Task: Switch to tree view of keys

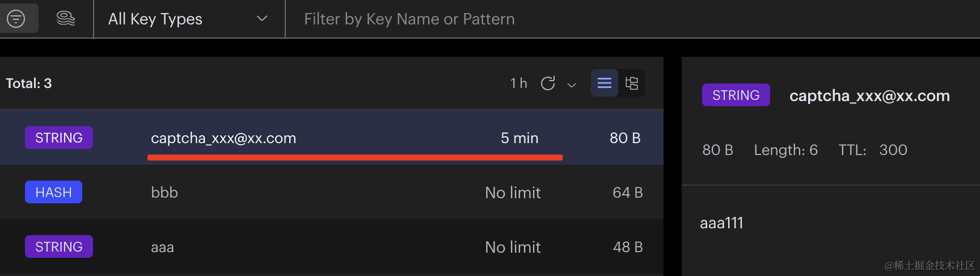Action: click(x=632, y=83)
